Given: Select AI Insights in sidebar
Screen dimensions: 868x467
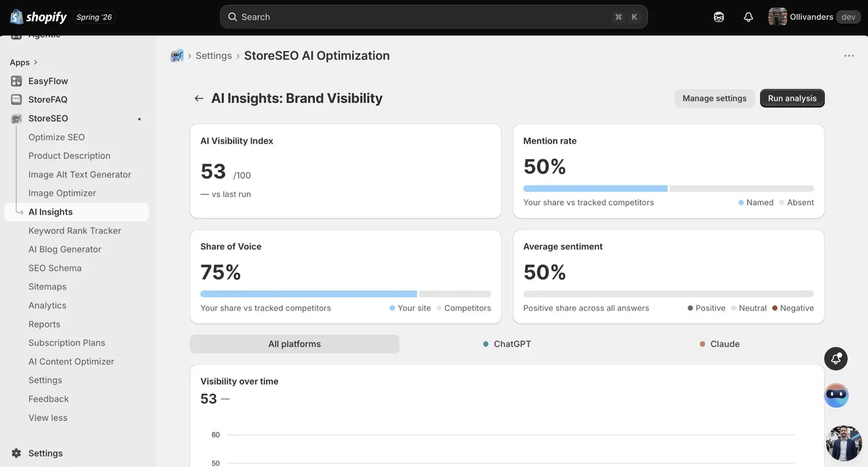Looking at the screenshot, I should (x=76, y=212).
